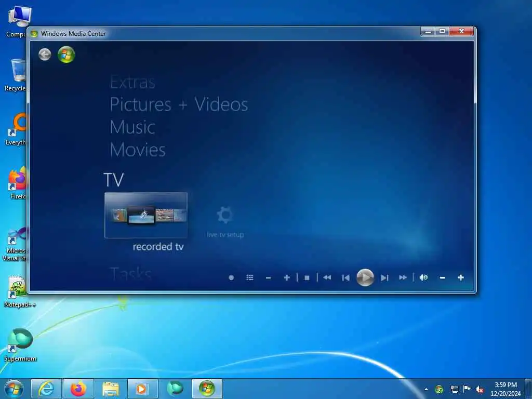The width and height of the screenshot is (532, 399).
Task: Select the TV menu heading
Action: pos(114,180)
